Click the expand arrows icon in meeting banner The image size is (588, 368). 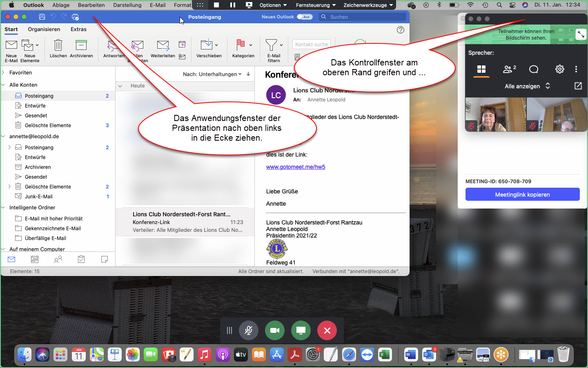(581, 35)
